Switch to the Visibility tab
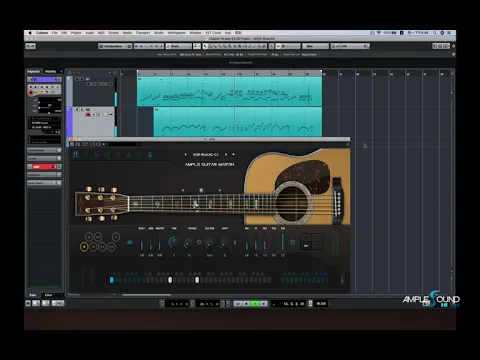 pos(50,71)
